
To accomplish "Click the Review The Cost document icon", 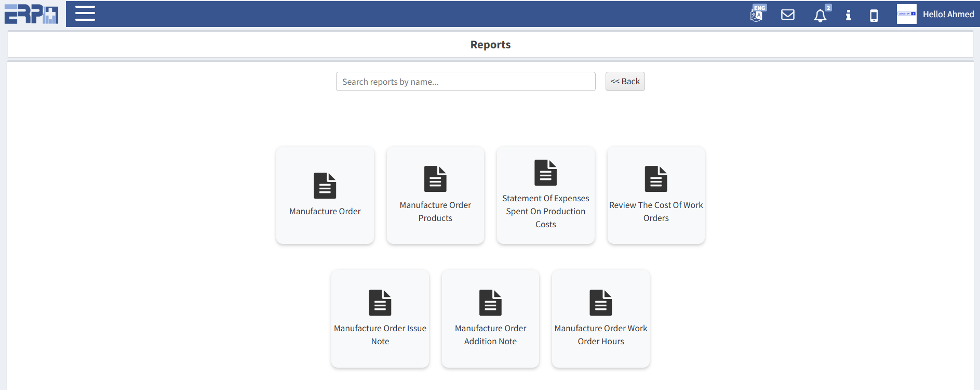I will pyautogui.click(x=656, y=179).
